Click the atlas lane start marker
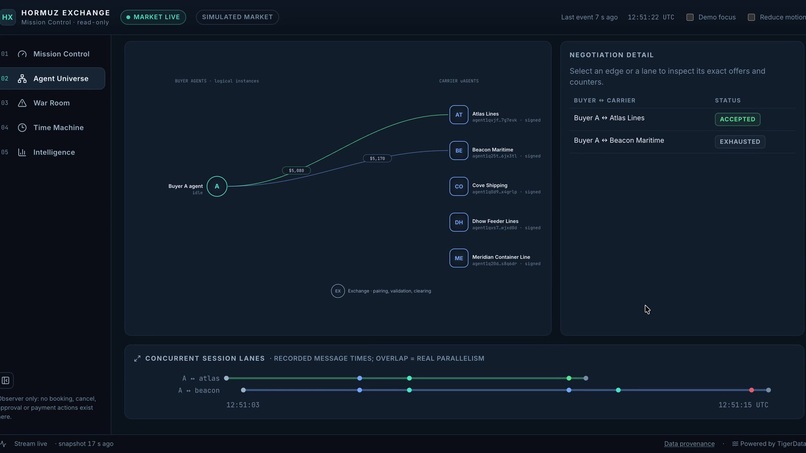 point(226,378)
